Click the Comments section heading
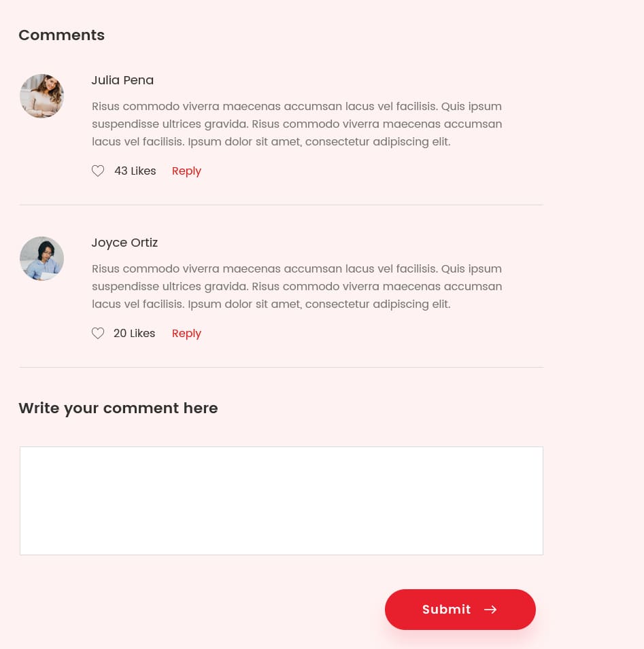Viewport: 644px width, 649px height. coord(62,35)
